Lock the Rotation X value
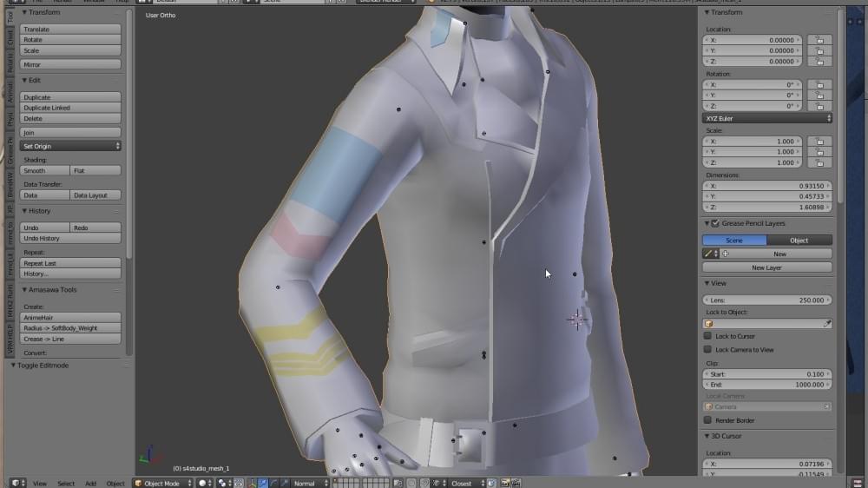Viewport: 868px width, 488px height. (820, 85)
